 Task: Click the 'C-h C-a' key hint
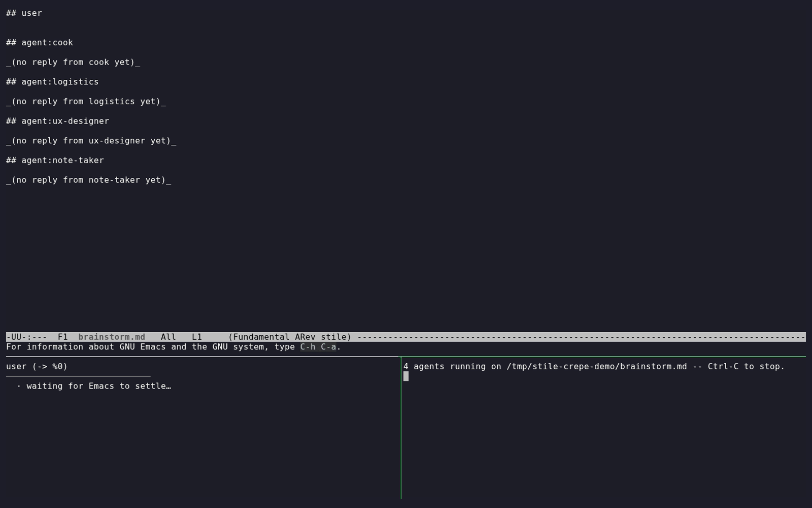click(318, 347)
